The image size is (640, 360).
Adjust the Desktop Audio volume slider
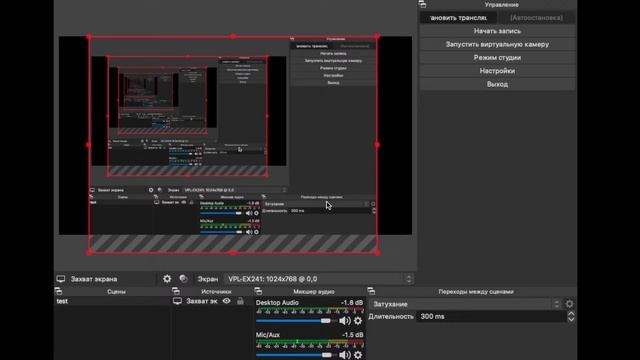[x=325, y=321]
